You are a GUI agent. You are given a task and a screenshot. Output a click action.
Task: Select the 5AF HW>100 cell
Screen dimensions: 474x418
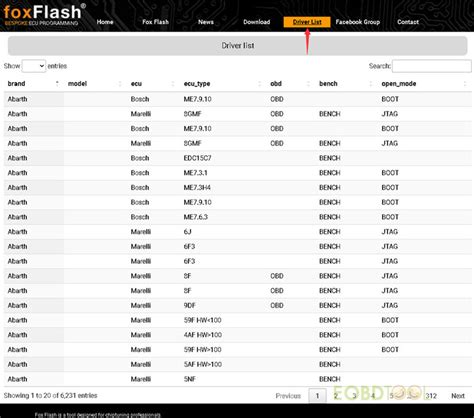(202, 364)
